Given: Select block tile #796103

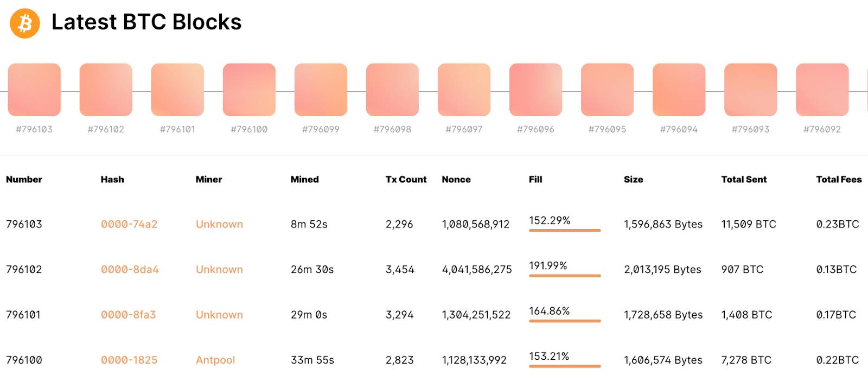Looking at the screenshot, I should click(34, 90).
